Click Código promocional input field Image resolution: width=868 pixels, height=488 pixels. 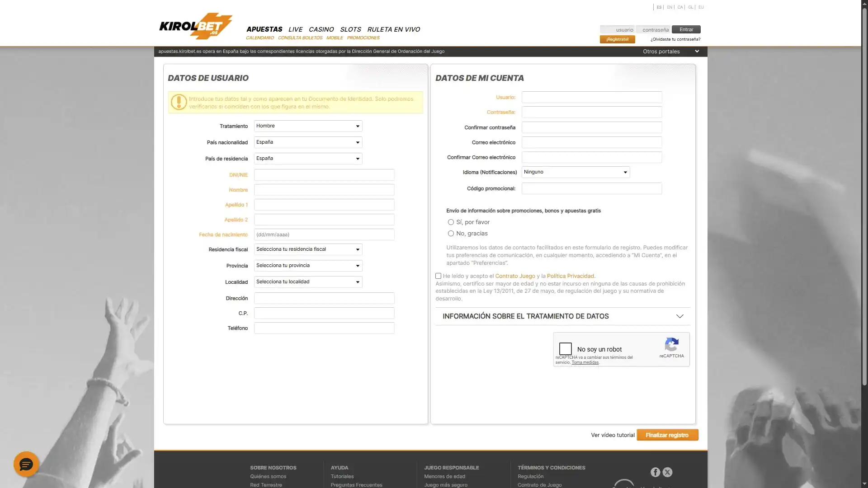pyautogui.click(x=592, y=188)
